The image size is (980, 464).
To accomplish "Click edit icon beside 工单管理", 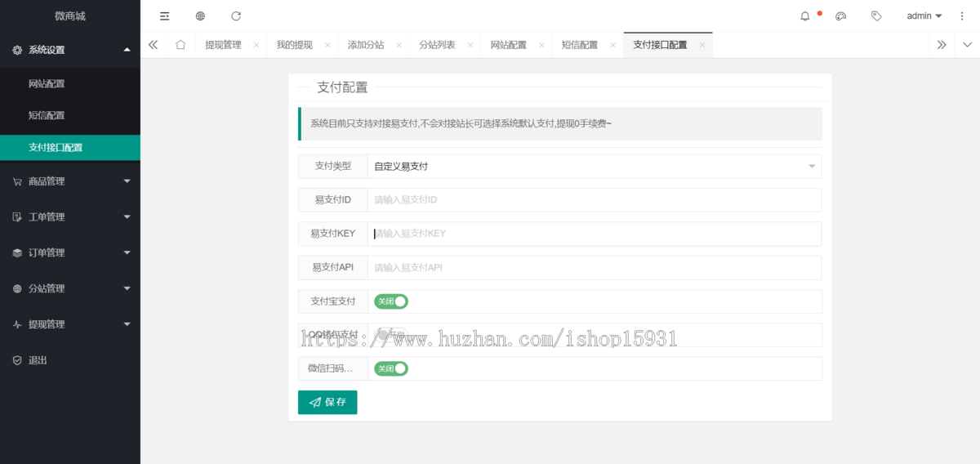I will click(17, 217).
